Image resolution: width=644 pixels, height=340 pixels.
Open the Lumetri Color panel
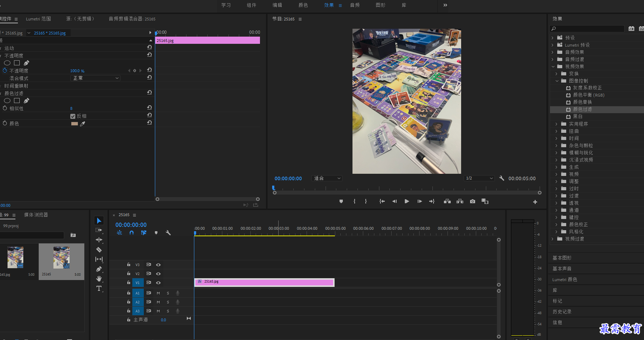(565, 279)
